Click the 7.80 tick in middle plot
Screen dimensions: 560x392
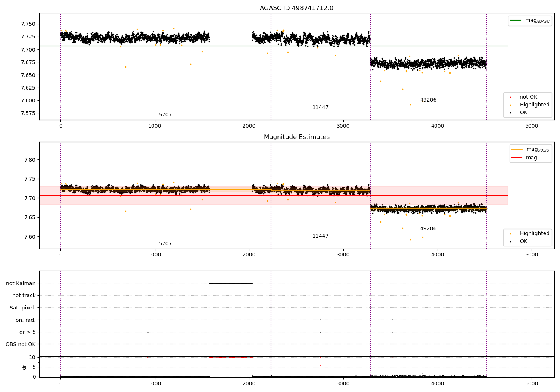[x=29, y=160]
